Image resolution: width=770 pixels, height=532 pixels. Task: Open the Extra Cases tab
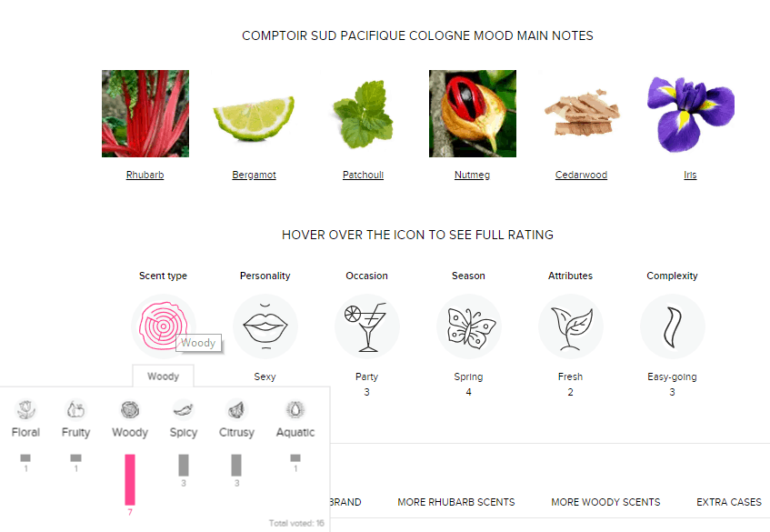729,502
